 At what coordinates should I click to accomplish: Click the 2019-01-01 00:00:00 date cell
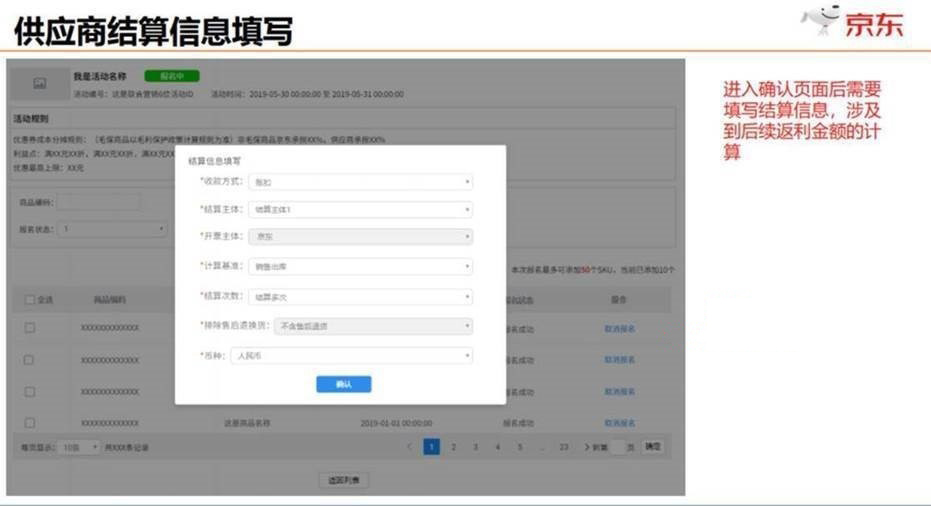[x=396, y=423]
